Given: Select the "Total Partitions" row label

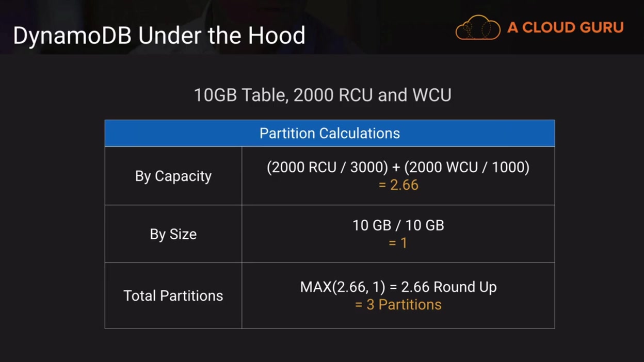Looking at the screenshot, I should 173,296.
